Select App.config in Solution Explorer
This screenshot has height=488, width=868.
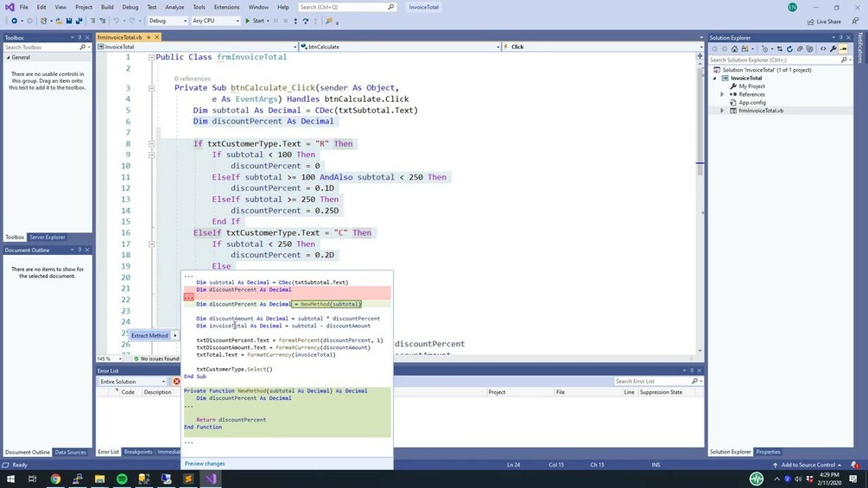coord(751,103)
